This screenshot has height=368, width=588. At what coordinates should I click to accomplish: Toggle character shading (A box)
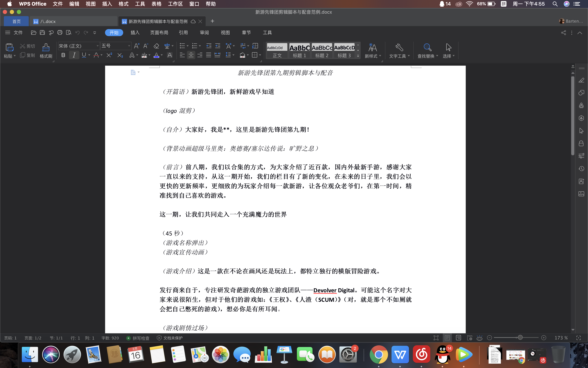click(x=170, y=55)
